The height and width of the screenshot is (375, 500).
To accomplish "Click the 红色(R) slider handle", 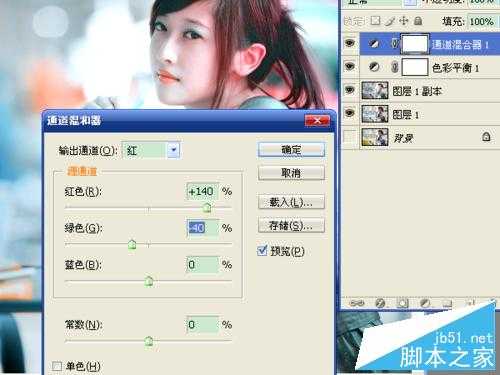I will (207, 208).
